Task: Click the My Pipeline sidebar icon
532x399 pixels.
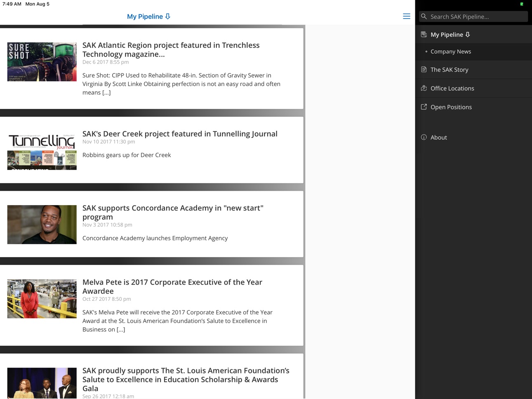Action: point(424,34)
